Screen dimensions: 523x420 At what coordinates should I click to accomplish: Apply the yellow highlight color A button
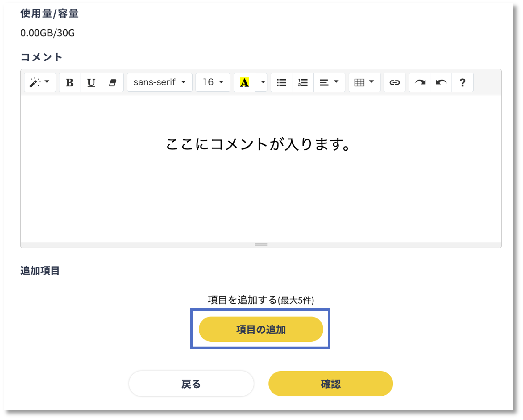click(244, 82)
